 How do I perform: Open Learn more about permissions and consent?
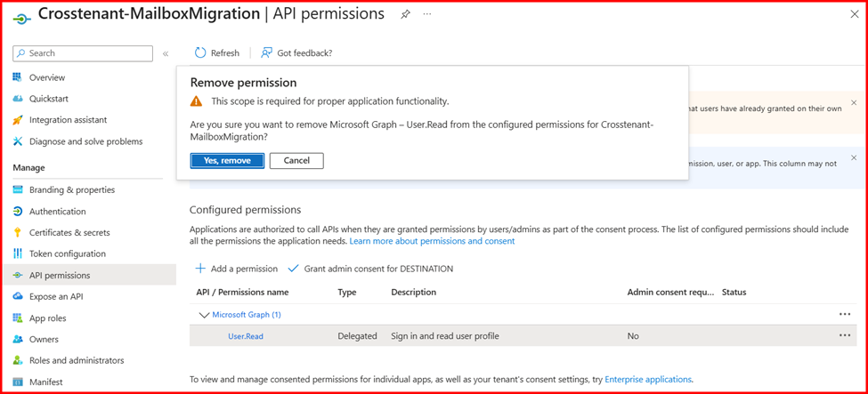point(432,241)
